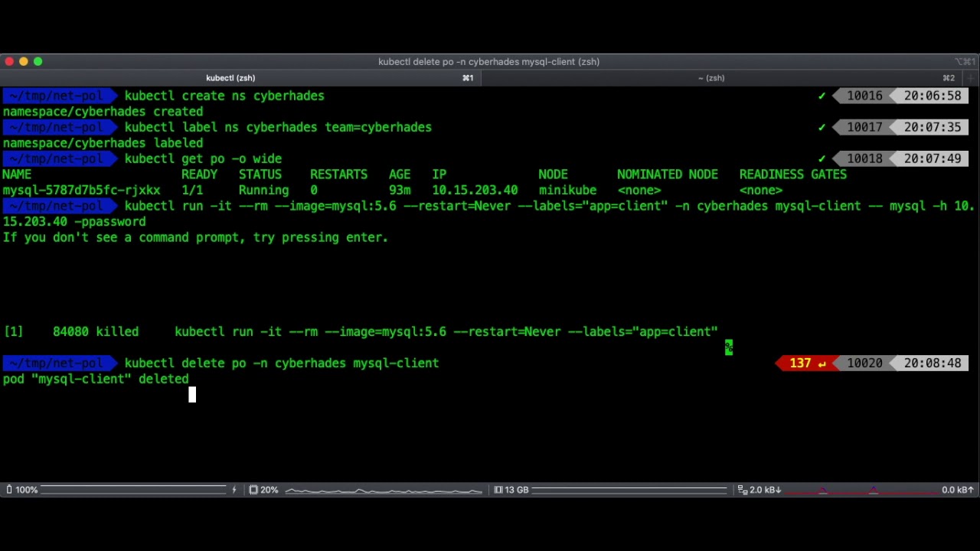Click the green checkmark beside 10018
The image size is (980, 551).
click(x=822, y=159)
